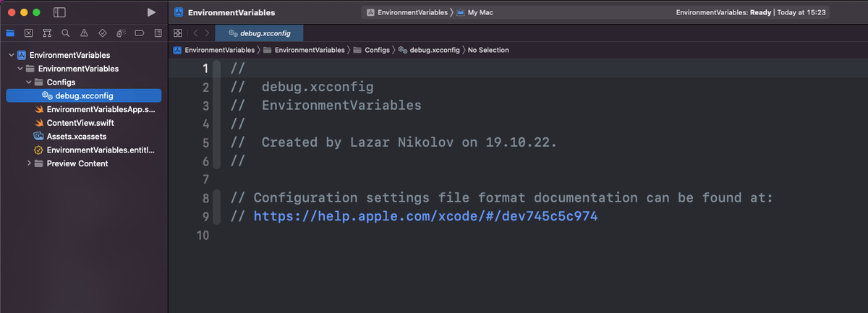Click EnvironmentVariables folder in jump bar

[x=304, y=50]
